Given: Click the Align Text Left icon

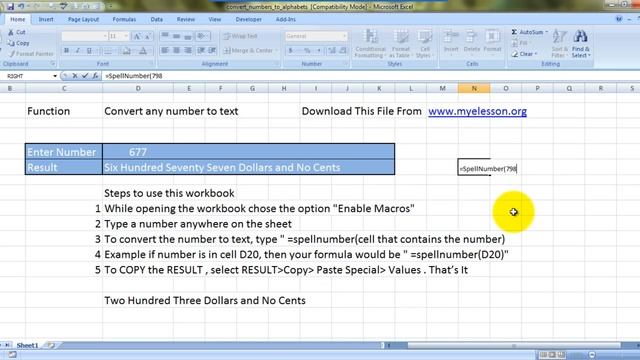Looking at the screenshot, I should (x=165, y=50).
